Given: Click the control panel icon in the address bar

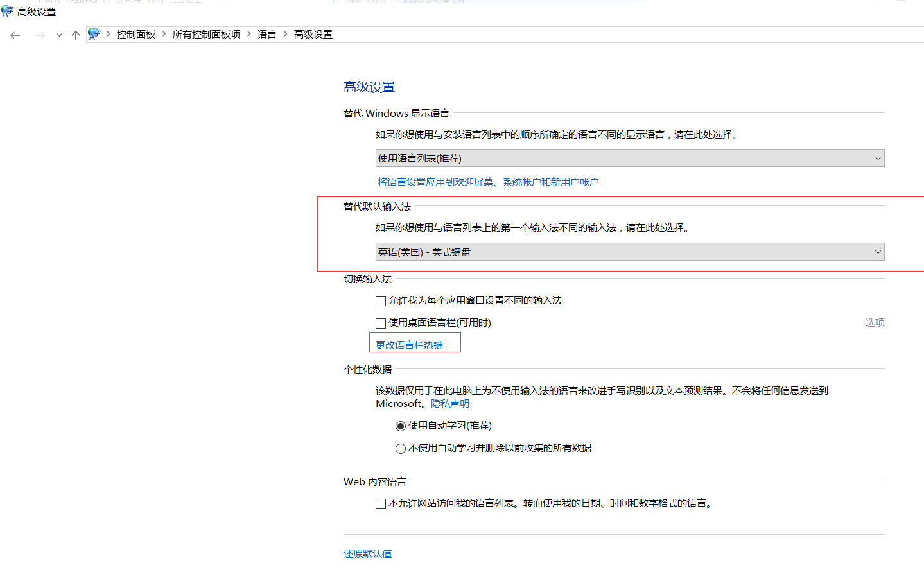Looking at the screenshot, I should (x=94, y=34).
